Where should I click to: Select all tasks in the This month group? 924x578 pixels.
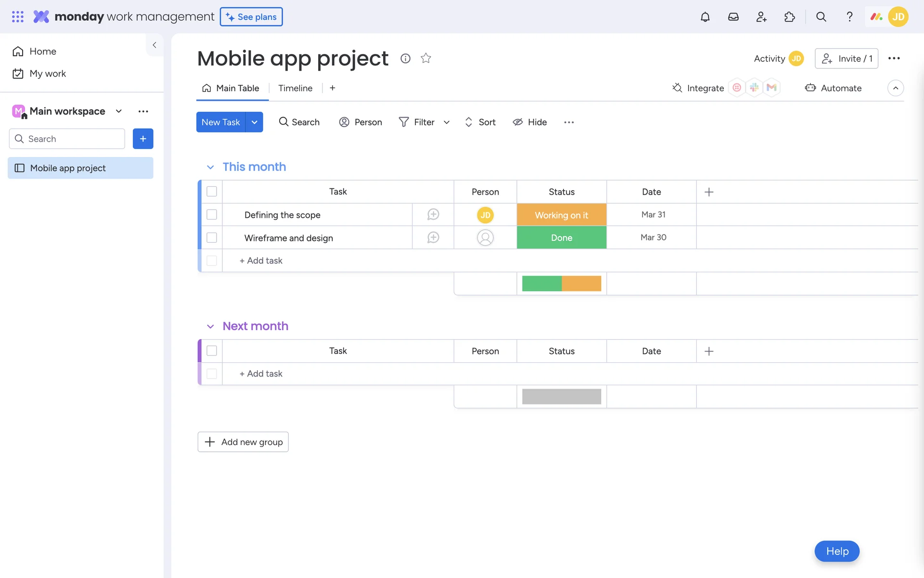[x=212, y=192]
